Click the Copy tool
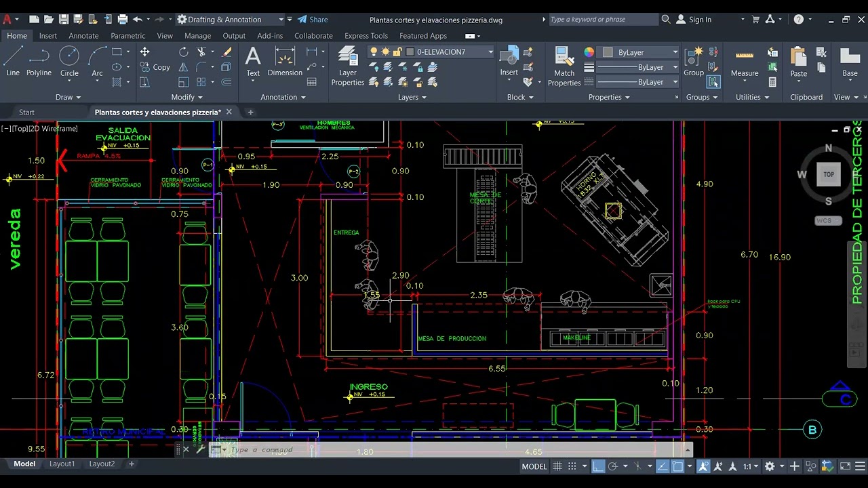Image resolution: width=868 pixels, height=488 pixels. point(155,67)
